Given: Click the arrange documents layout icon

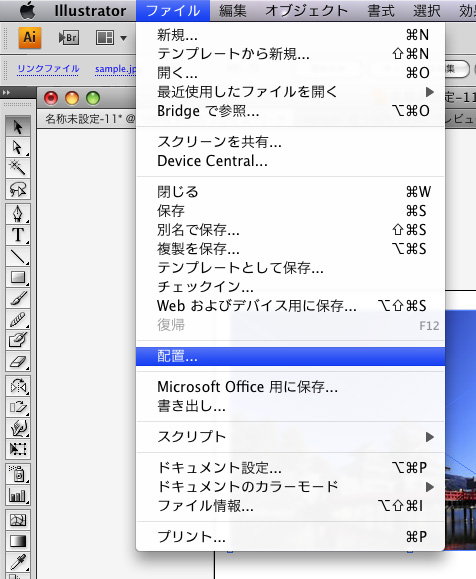Looking at the screenshot, I should [105, 38].
